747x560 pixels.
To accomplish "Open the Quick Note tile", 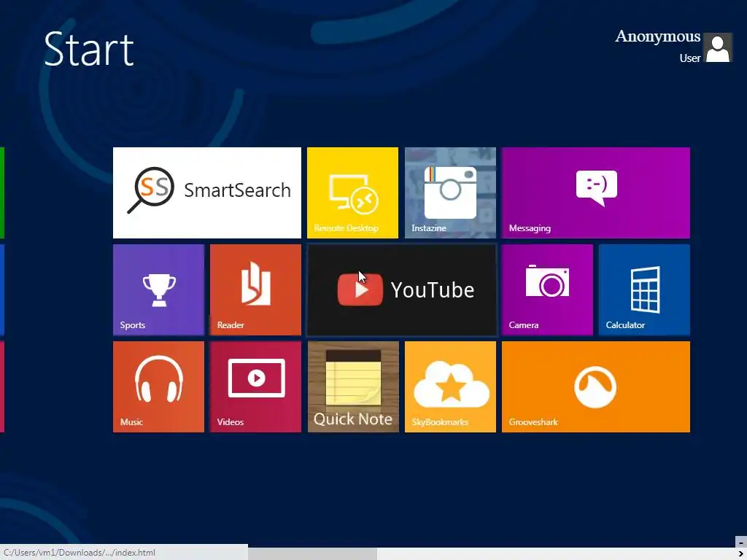I will pyautogui.click(x=353, y=386).
